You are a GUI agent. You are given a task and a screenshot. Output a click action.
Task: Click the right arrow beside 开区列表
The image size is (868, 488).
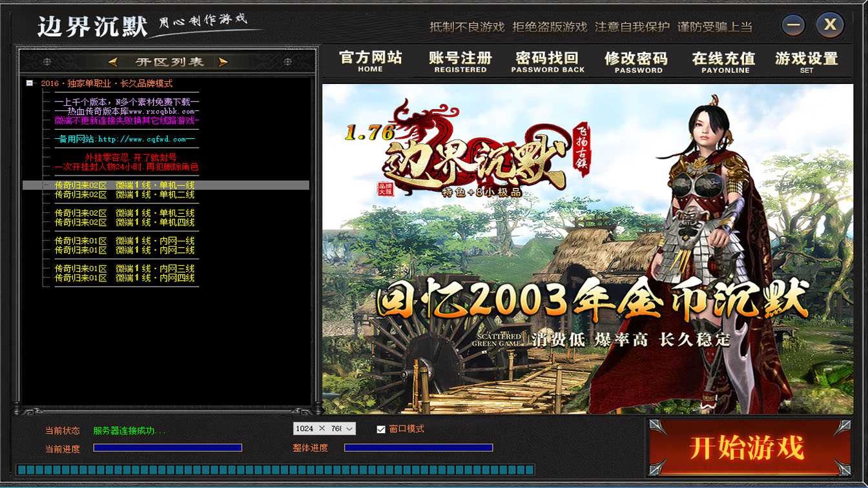click(223, 62)
